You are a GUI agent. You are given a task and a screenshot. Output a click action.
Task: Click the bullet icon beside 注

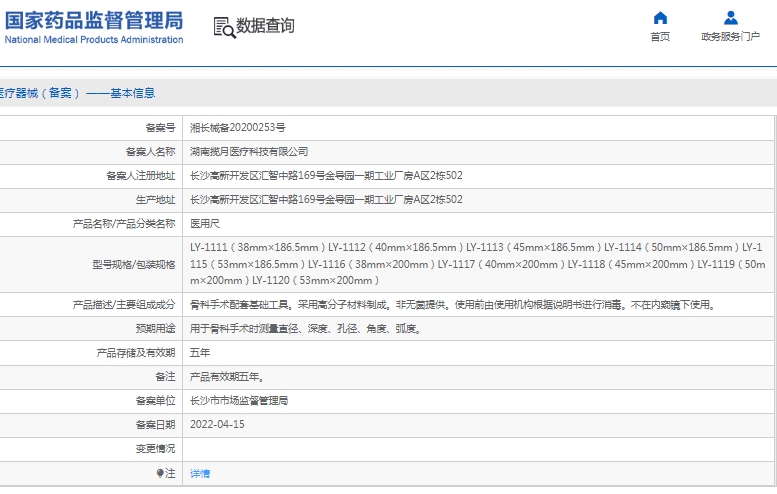[x=160, y=474]
